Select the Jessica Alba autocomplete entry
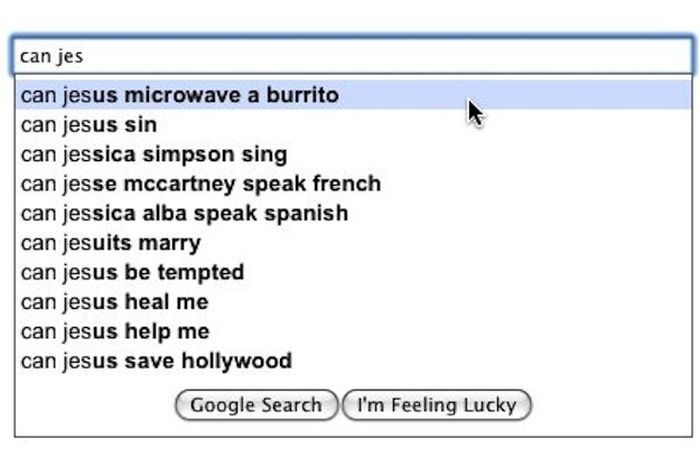 click(184, 213)
